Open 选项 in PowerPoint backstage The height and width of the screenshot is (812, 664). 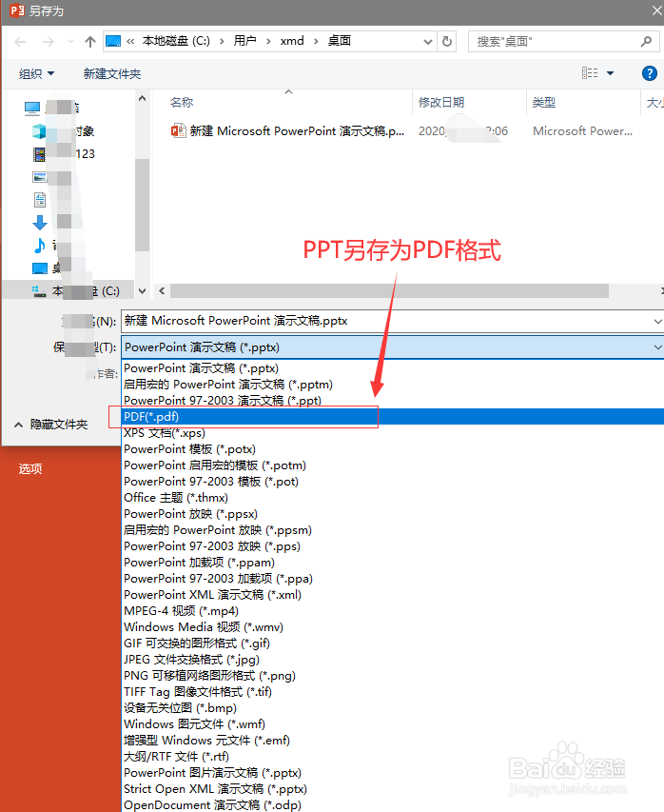[x=30, y=469]
